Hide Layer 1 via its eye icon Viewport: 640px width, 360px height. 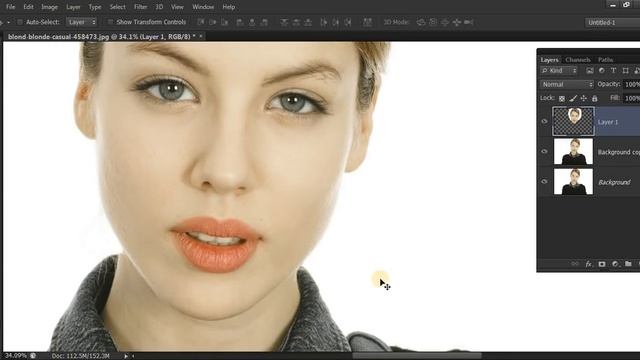click(x=544, y=121)
